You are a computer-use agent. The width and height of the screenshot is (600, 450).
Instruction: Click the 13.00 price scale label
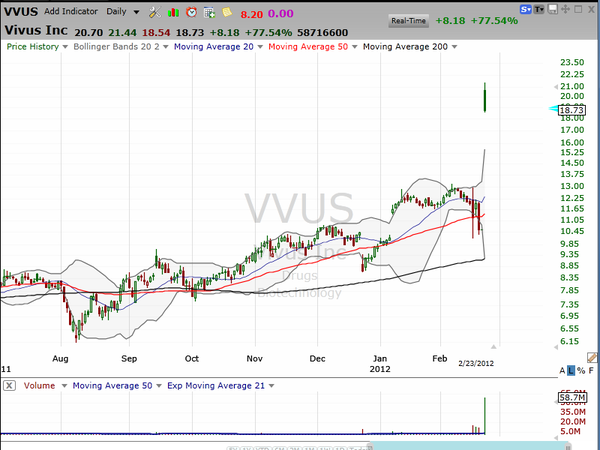572,186
